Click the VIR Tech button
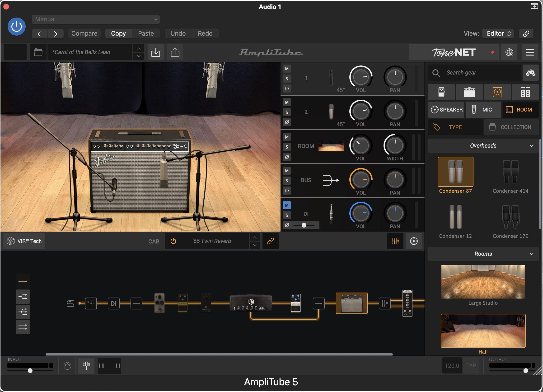Image resolution: width=543 pixels, height=392 pixels. click(24, 241)
